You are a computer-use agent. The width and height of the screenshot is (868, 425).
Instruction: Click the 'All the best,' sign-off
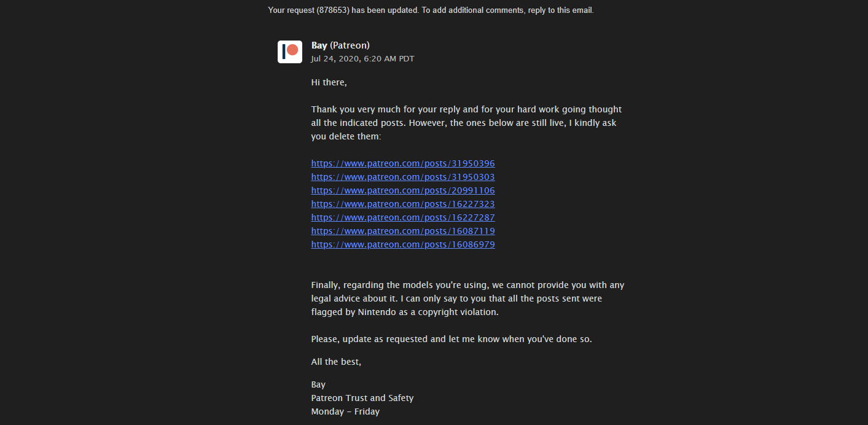pyautogui.click(x=336, y=362)
